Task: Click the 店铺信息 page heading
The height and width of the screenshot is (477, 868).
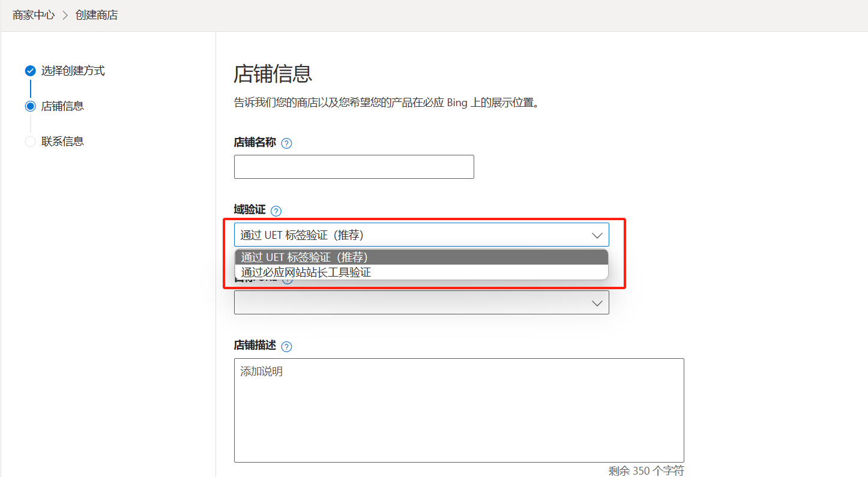Action: tap(273, 74)
